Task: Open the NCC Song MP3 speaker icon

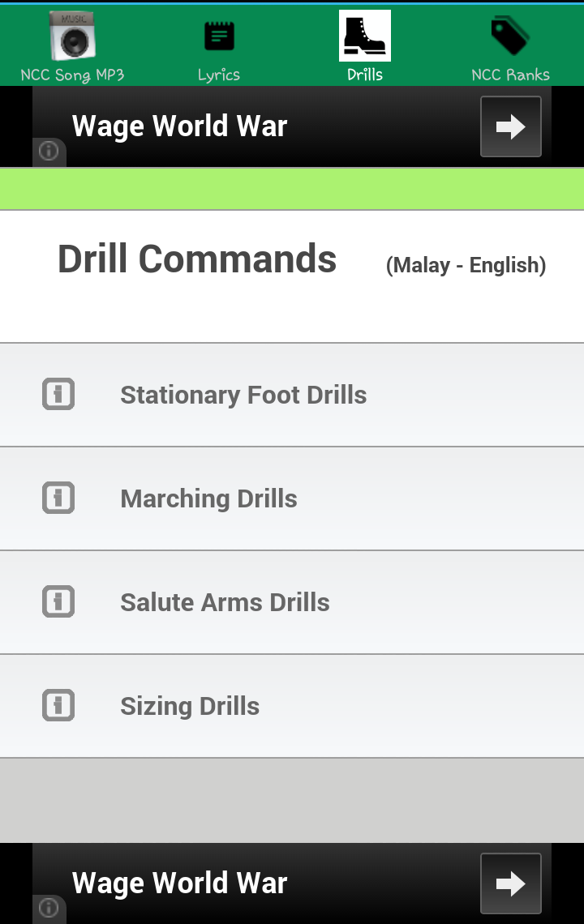Action: [72, 36]
